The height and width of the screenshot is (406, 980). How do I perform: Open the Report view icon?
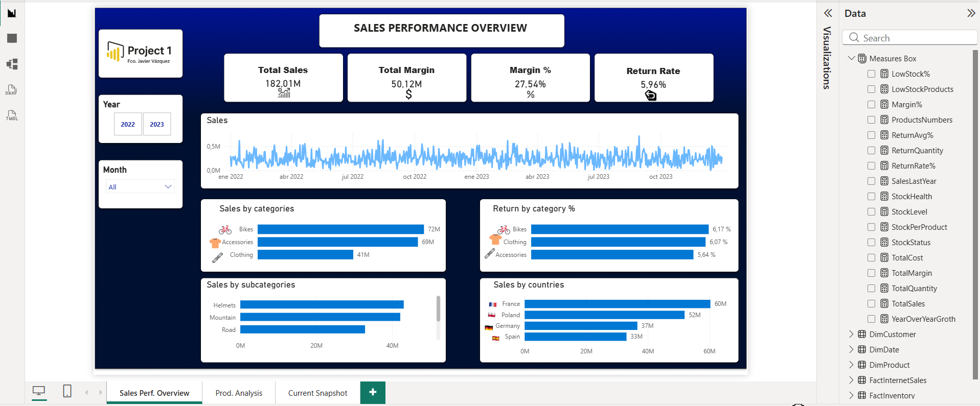(12, 13)
